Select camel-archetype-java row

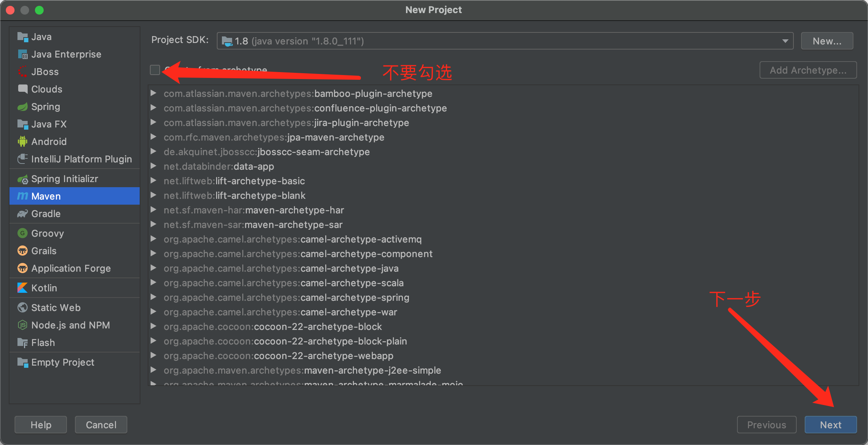click(503, 268)
